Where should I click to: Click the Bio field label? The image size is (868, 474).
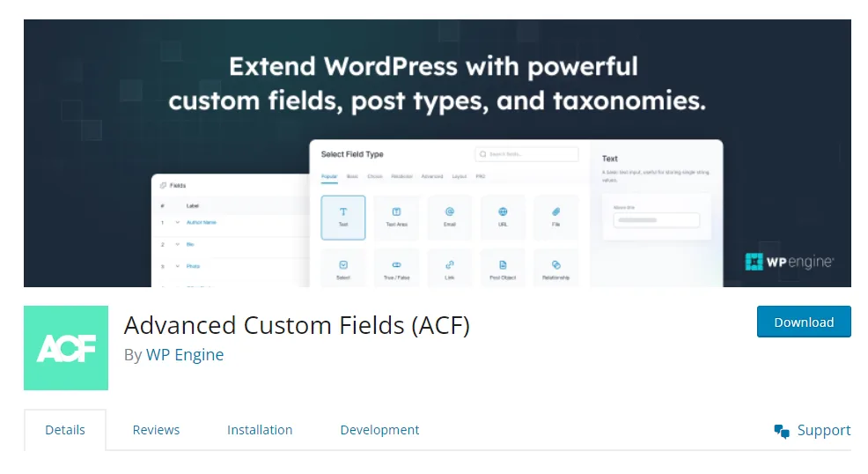[x=190, y=244]
